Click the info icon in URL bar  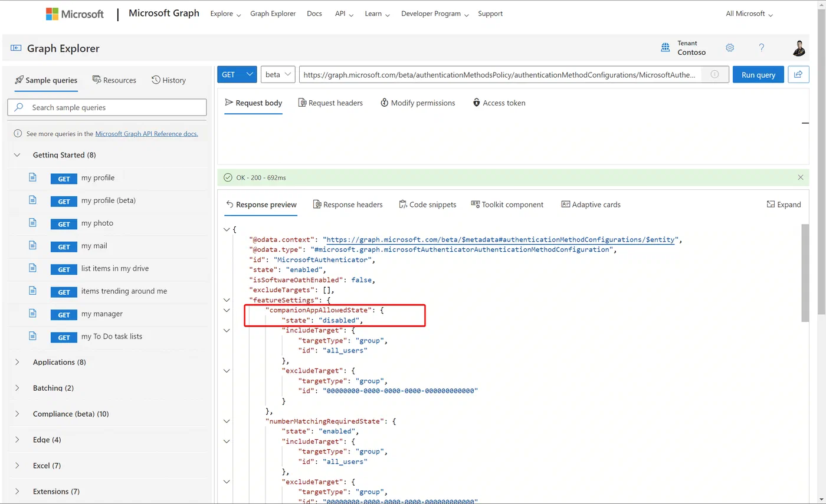click(x=714, y=74)
